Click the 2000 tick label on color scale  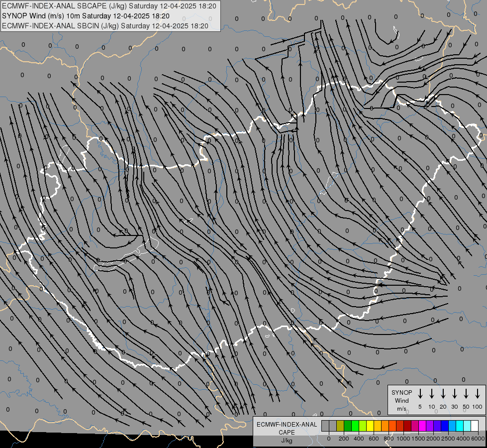click(433, 439)
